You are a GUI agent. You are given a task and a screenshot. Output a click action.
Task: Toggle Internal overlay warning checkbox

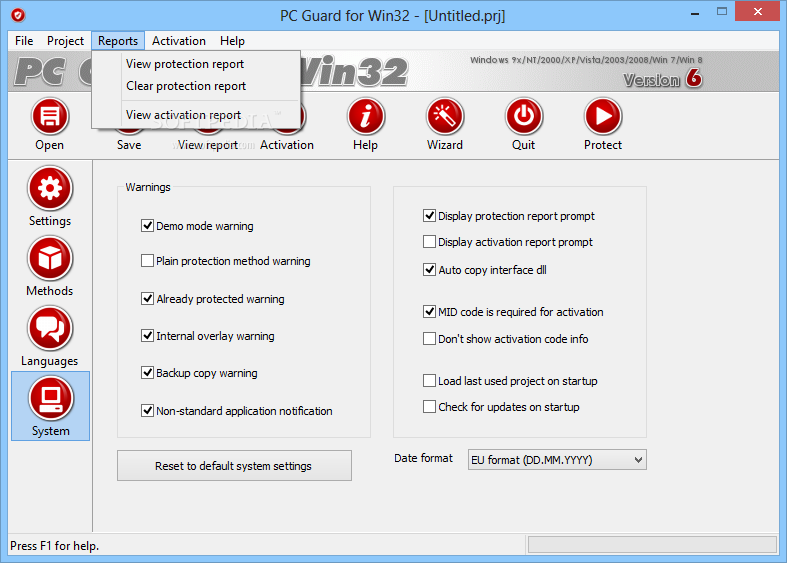(x=147, y=336)
